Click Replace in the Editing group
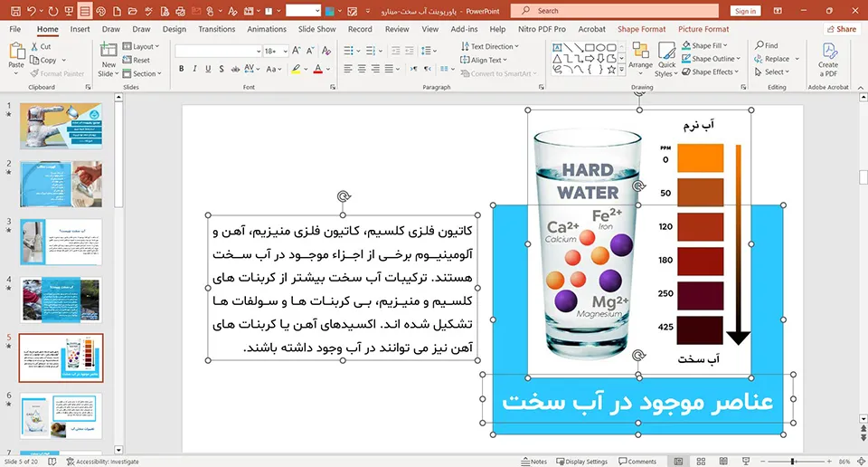The height and width of the screenshot is (467, 868). [771, 59]
